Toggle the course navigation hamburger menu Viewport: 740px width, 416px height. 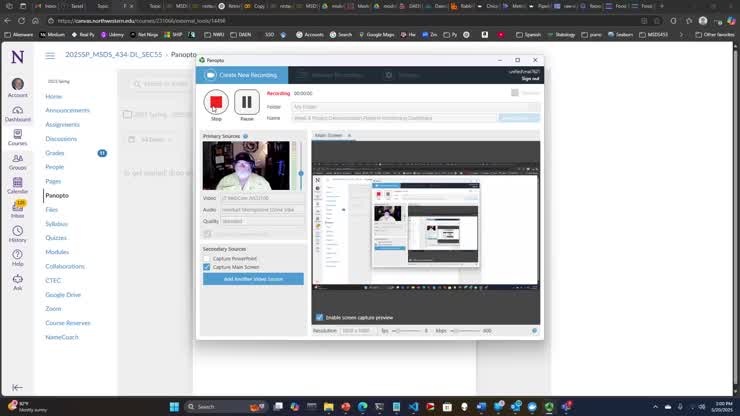point(50,55)
